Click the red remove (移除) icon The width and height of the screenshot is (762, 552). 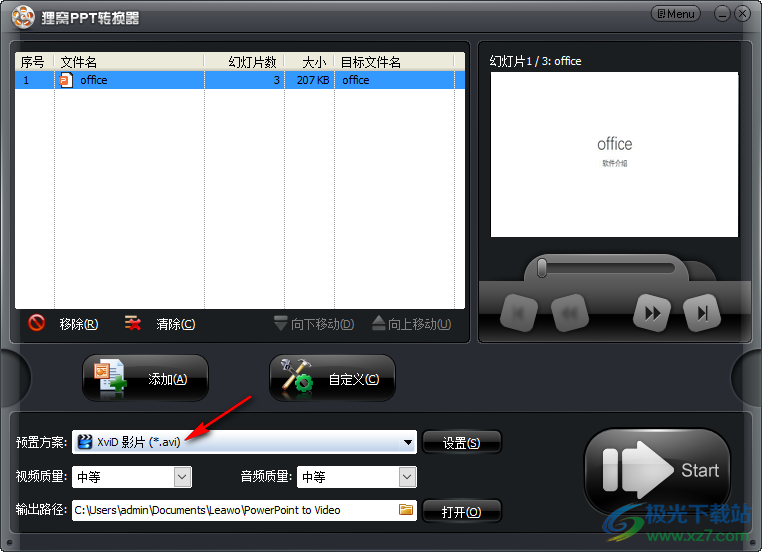pyautogui.click(x=36, y=323)
